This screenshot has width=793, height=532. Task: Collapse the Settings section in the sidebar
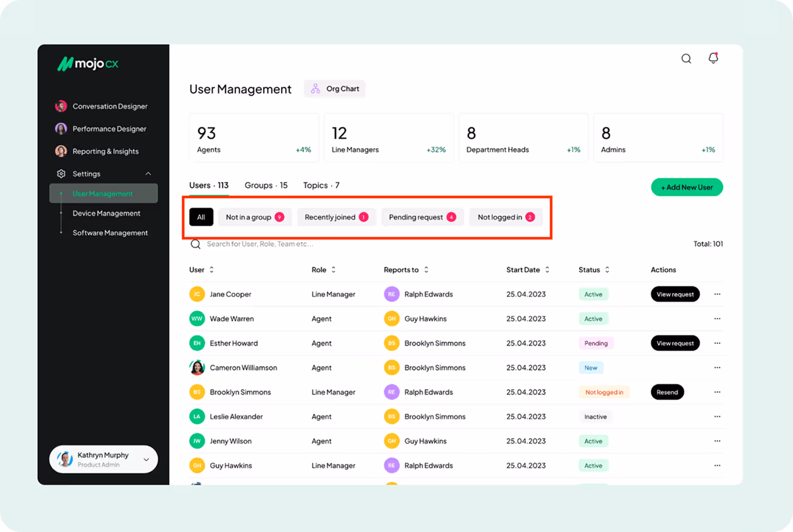[147, 173]
